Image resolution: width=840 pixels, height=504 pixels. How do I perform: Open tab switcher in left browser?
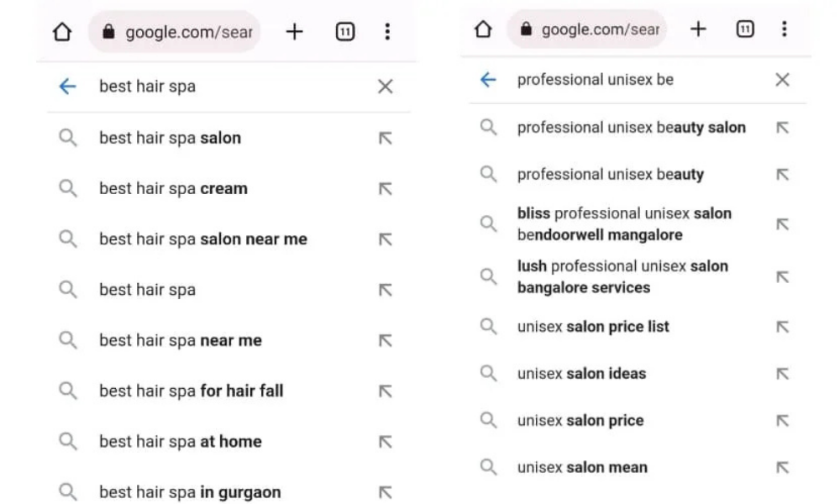pos(344,32)
